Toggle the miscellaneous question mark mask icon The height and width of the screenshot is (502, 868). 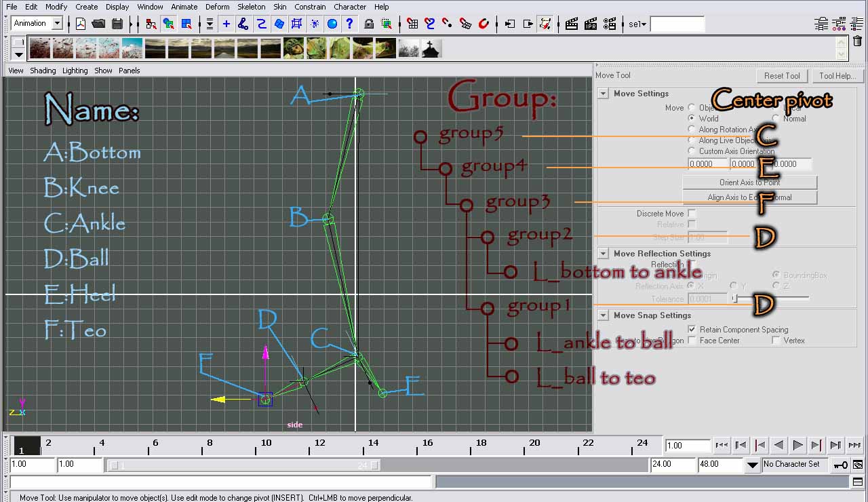(x=350, y=24)
